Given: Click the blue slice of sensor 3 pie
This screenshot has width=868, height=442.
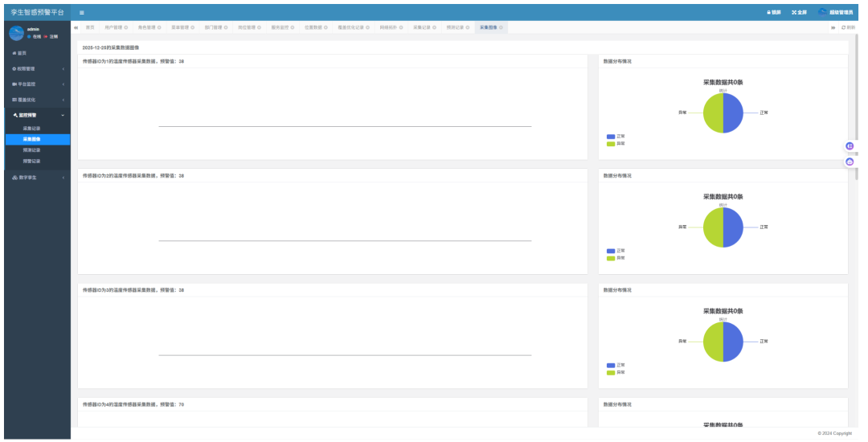Looking at the screenshot, I should (x=733, y=342).
